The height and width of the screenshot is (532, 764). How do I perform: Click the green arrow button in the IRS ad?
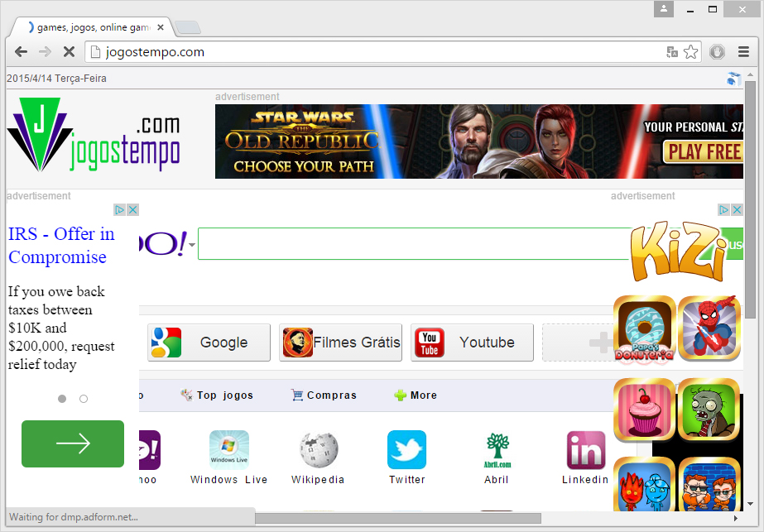(73, 443)
